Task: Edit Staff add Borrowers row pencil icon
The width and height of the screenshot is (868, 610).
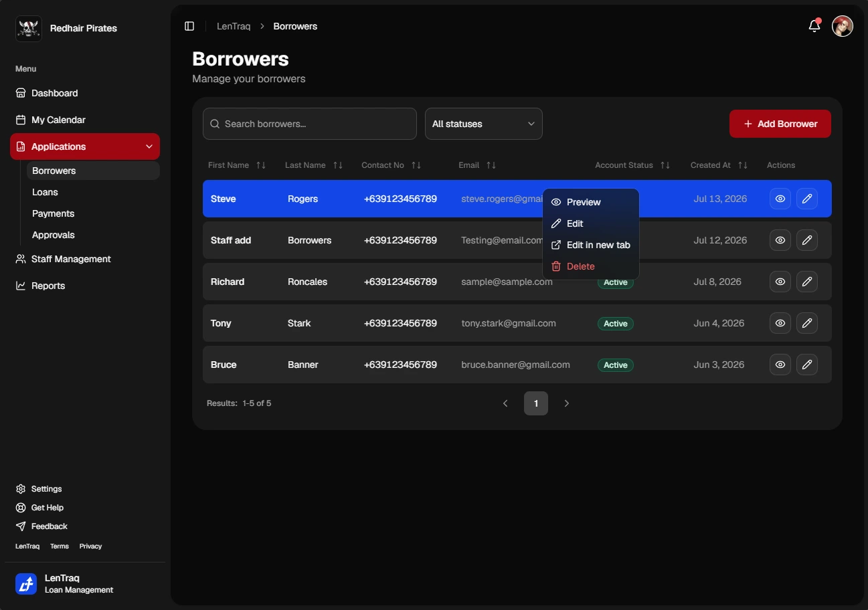Action: click(x=807, y=240)
